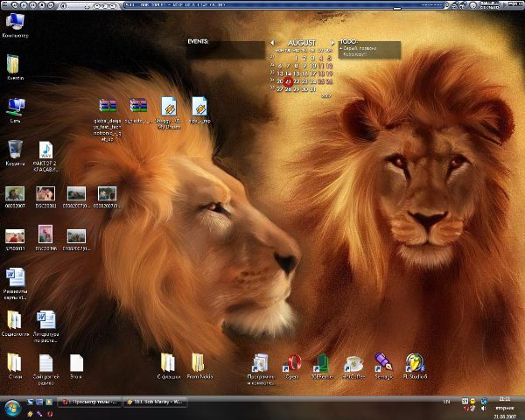Select circled day 21 in the calendar
This screenshot has width=525, height=420.
[x=288, y=81]
